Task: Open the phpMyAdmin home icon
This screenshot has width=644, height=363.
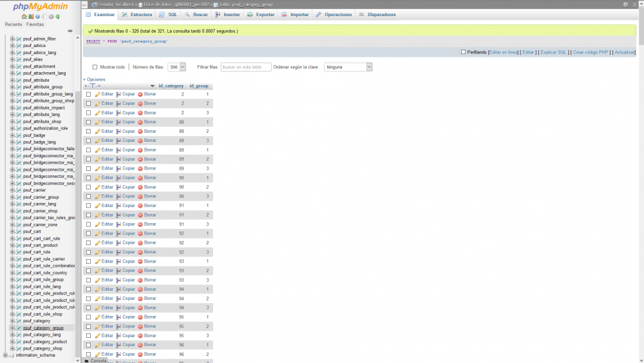Action: (x=24, y=17)
